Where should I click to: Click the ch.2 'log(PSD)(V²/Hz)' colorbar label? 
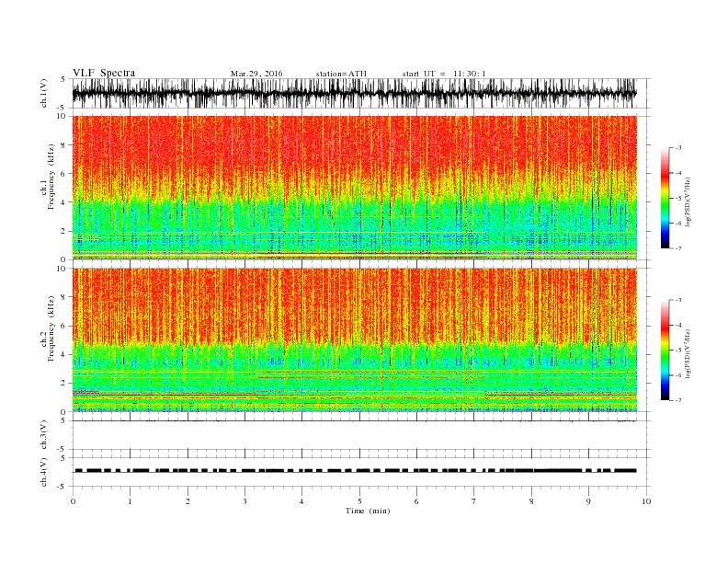[x=688, y=354]
